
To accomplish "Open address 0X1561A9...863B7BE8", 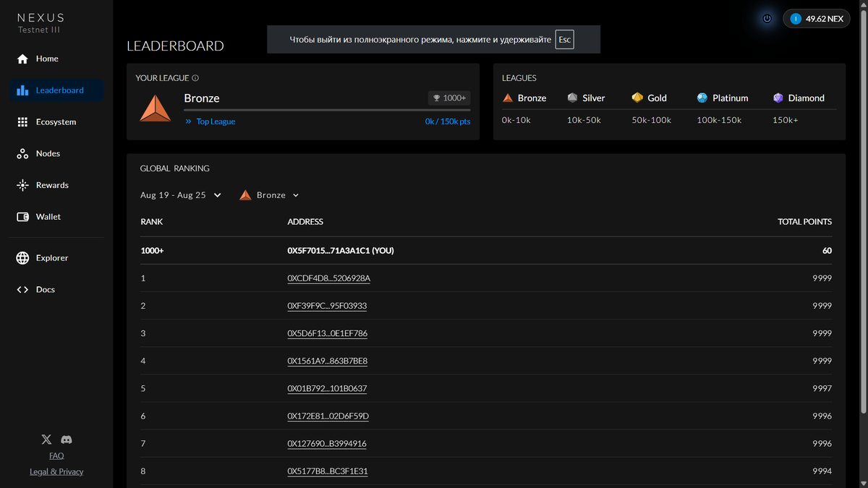I will pos(328,361).
